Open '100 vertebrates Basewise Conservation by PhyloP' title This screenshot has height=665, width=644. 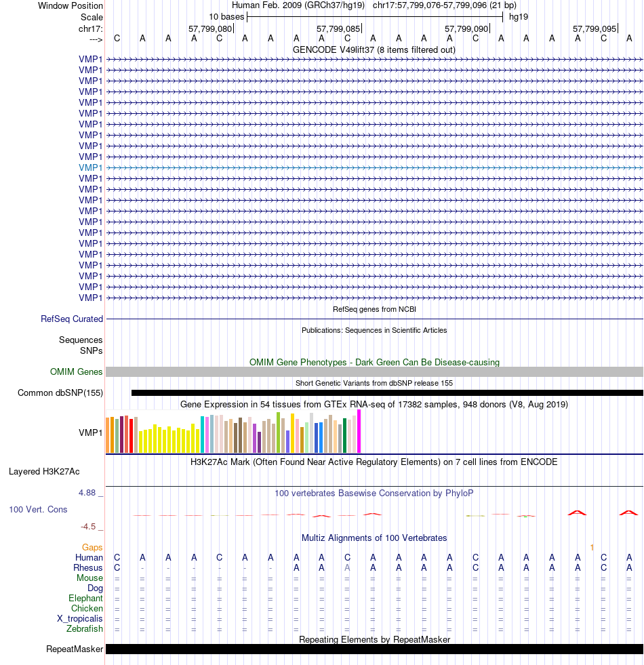374,493
